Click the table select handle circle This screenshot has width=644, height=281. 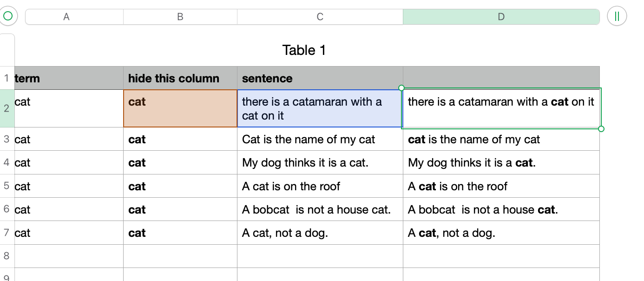click(x=8, y=16)
